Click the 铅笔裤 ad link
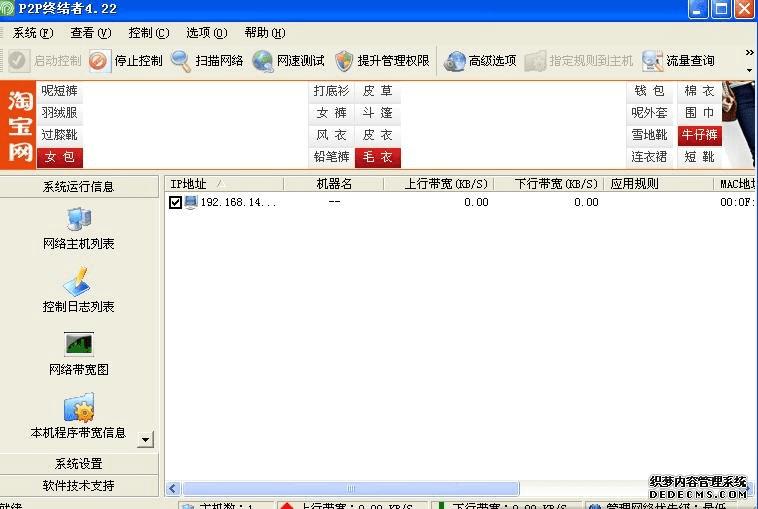 click(331, 157)
